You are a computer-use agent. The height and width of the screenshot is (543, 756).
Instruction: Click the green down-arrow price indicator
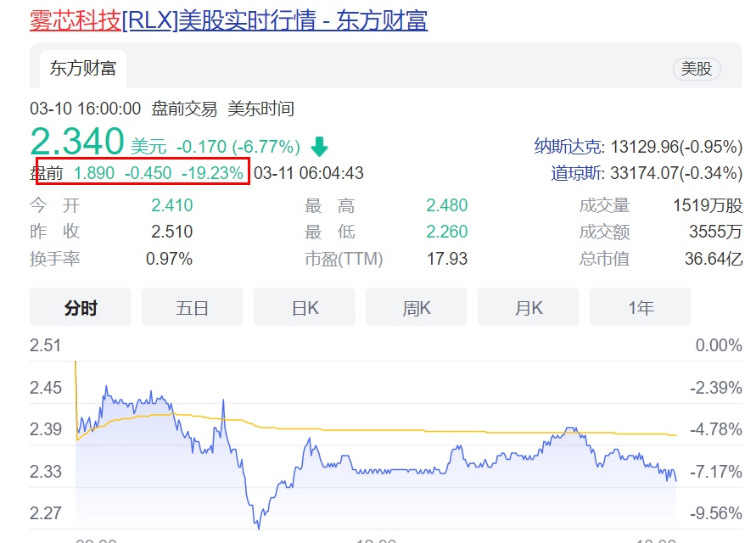point(319,147)
